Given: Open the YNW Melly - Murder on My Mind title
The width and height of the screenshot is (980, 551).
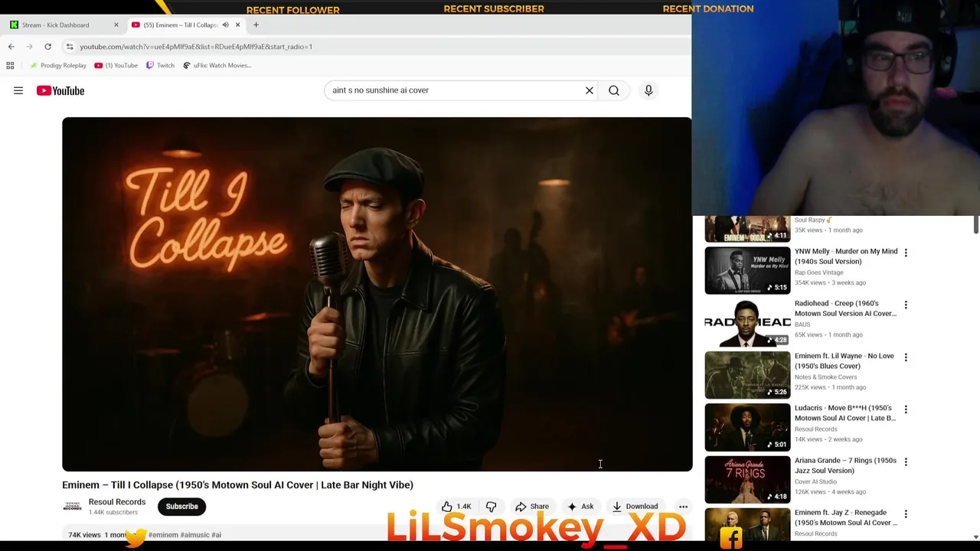Looking at the screenshot, I should (846, 256).
